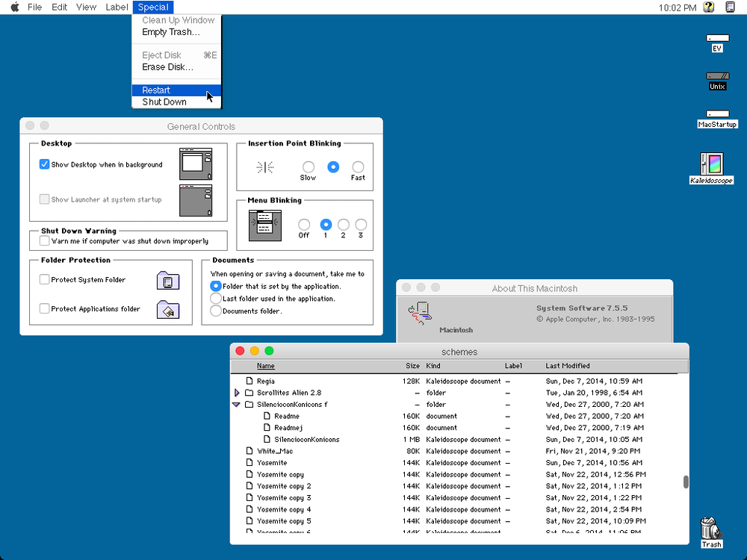Screen dimensions: 747x560
Task: Set Menu Blinking to 2
Action: click(344, 224)
